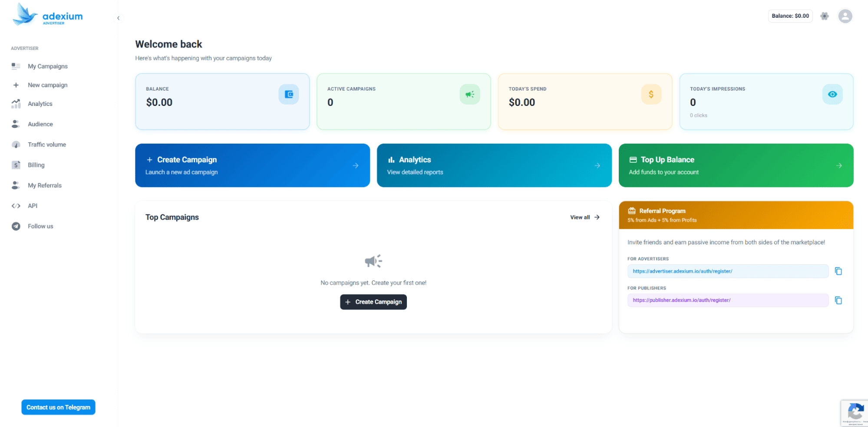Go to Traffic volume page
Screen dimensions: 868x427
pyautogui.click(x=46, y=145)
